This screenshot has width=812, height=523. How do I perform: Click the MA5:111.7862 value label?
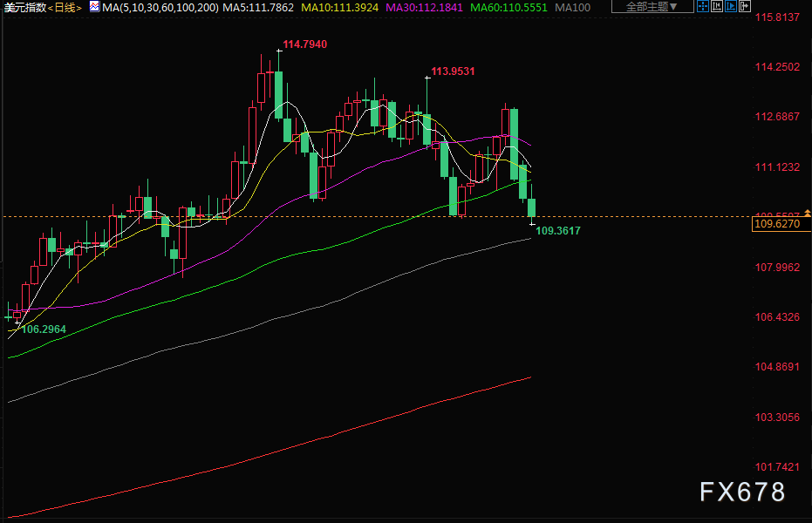[258, 8]
